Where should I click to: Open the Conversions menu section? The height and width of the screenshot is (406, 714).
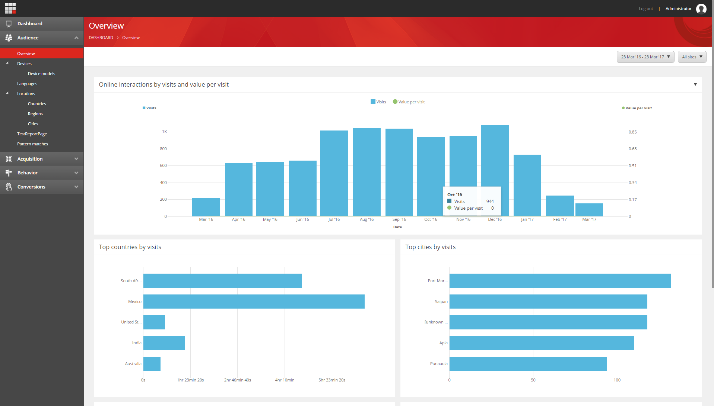point(42,187)
